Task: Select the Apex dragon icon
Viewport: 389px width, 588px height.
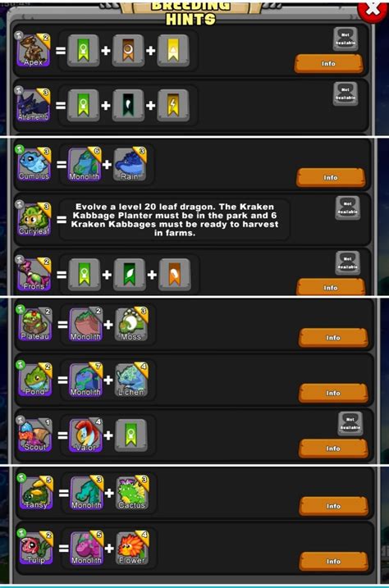Action: point(34,50)
